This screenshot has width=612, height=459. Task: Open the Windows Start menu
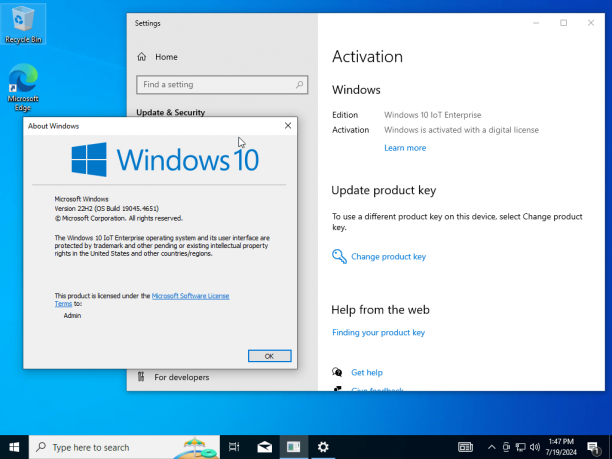pos(14,447)
